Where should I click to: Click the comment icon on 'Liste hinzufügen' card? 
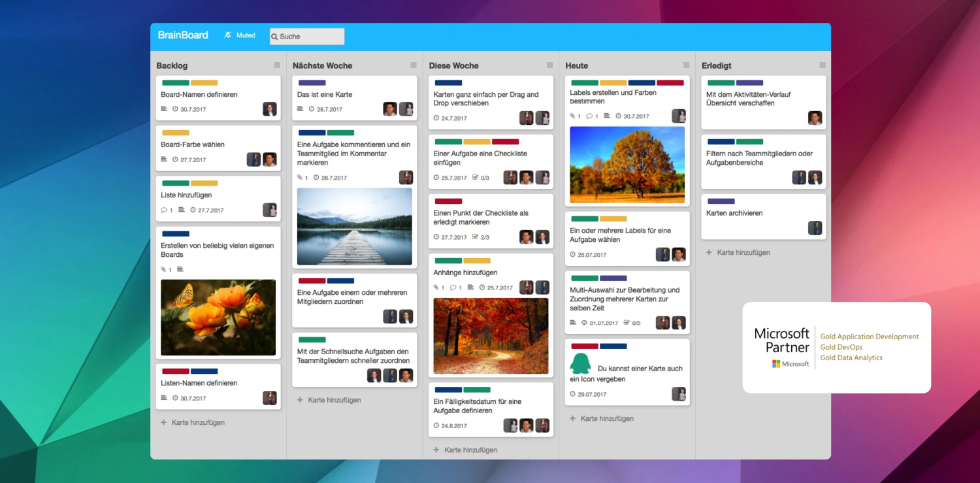point(164,210)
